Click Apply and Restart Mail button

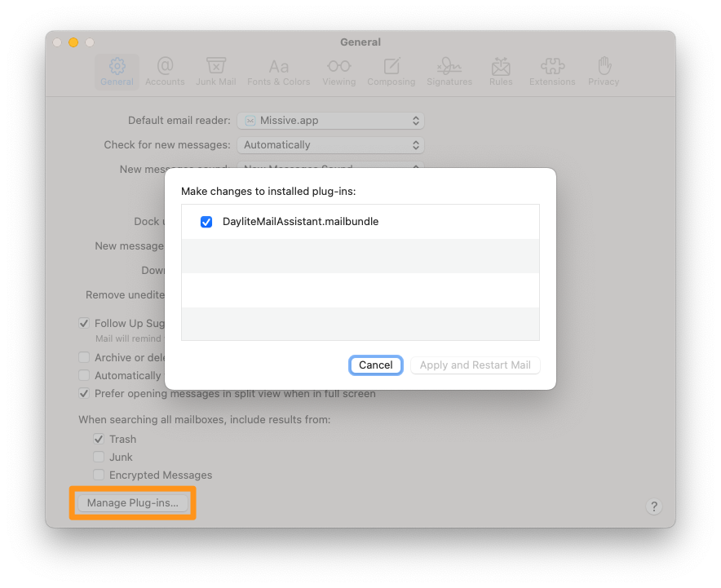pyautogui.click(x=475, y=365)
